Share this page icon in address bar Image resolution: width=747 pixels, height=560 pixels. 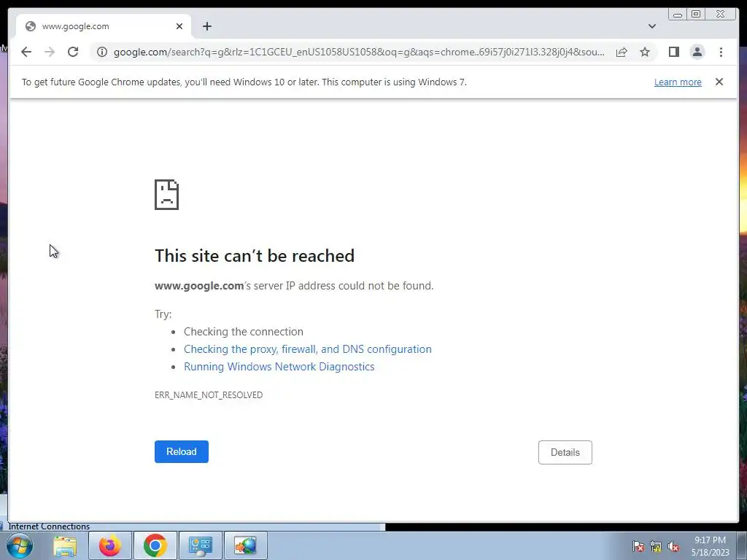click(622, 52)
